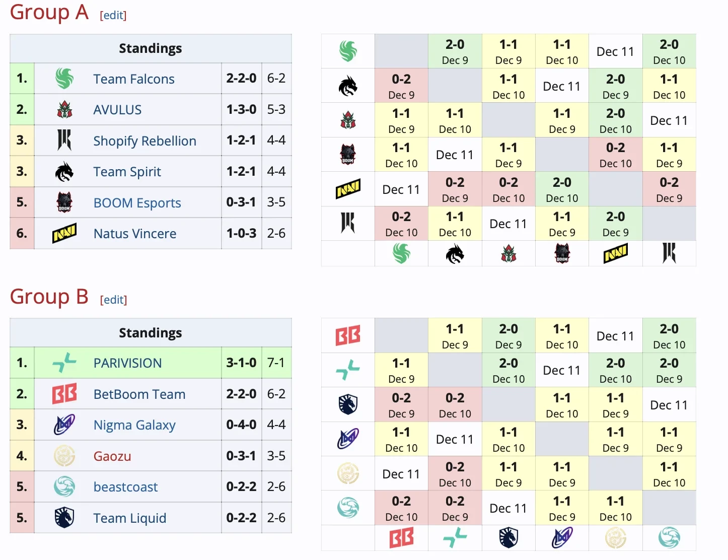Viewport: 728px width, 560px height.
Task: Open the Shopify Rebellion team link
Action: (144, 141)
